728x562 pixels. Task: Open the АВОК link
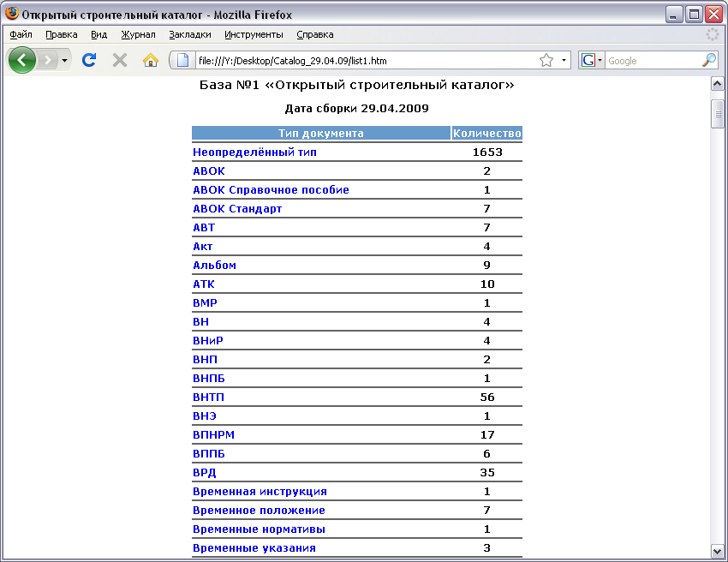[209, 171]
